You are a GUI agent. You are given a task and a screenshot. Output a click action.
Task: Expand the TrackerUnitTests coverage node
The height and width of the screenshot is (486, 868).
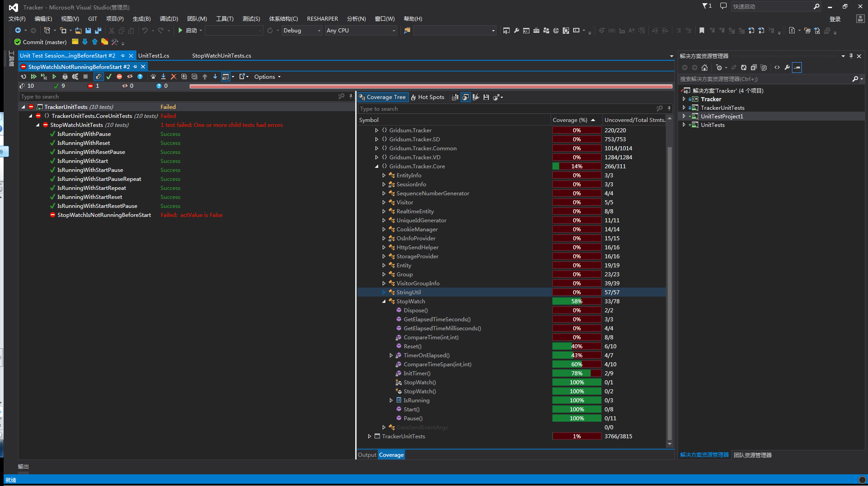tap(370, 436)
